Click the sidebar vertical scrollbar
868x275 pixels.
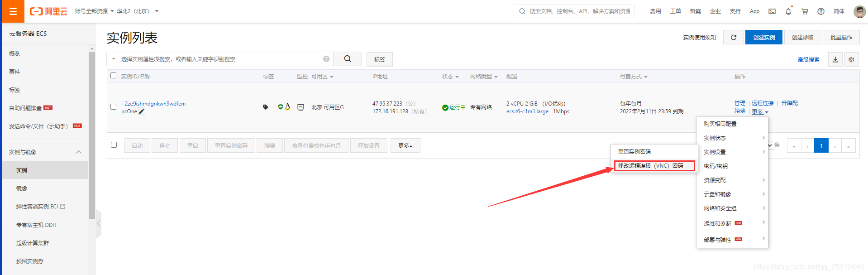(x=92, y=136)
